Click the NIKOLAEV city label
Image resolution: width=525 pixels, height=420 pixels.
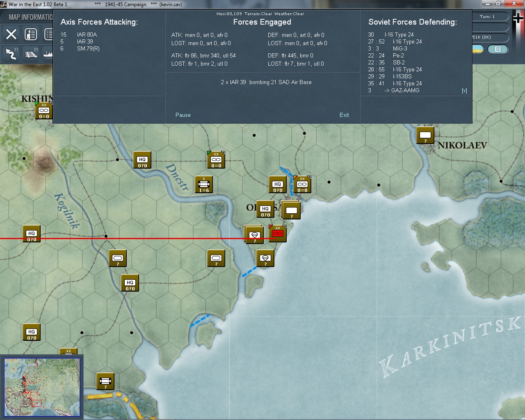pyautogui.click(x=463, y=145)
